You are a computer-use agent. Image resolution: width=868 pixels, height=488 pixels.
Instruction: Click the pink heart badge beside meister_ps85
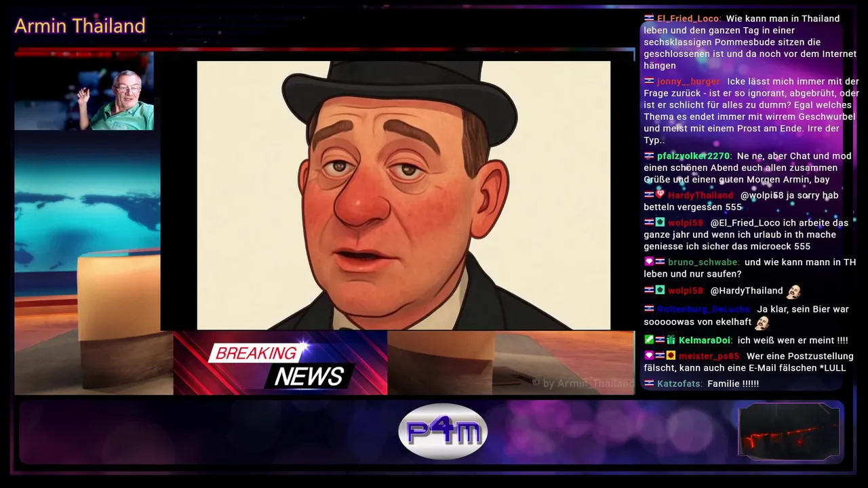[649, 356]
